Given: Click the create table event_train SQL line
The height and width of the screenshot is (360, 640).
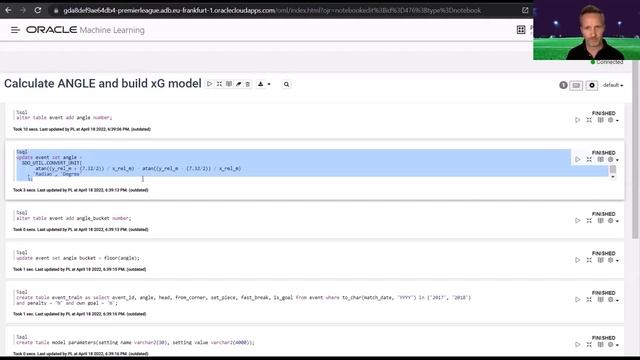Looking at the screenshot, I should (x=244, y=298).
